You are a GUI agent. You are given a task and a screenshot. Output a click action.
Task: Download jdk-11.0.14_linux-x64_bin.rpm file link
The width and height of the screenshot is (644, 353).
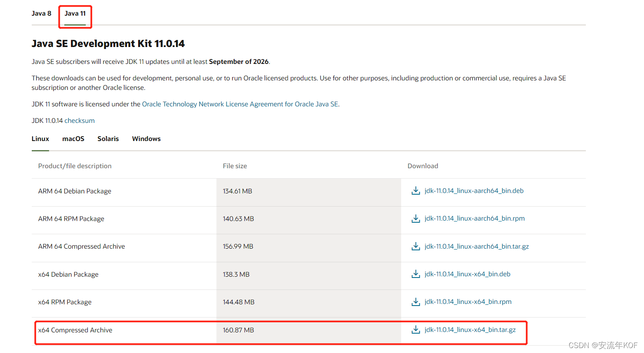coord(468,302)
